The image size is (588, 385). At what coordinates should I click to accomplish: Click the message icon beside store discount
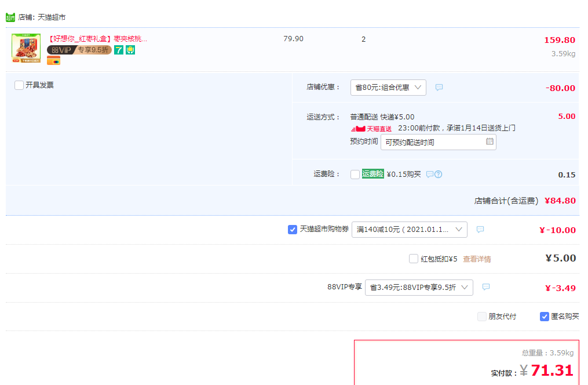439,88
